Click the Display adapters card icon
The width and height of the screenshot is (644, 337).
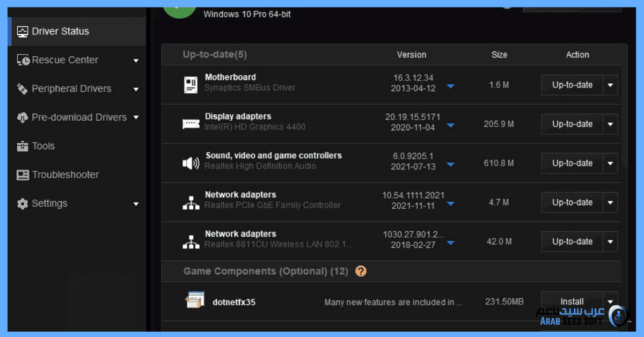(191, 124)
